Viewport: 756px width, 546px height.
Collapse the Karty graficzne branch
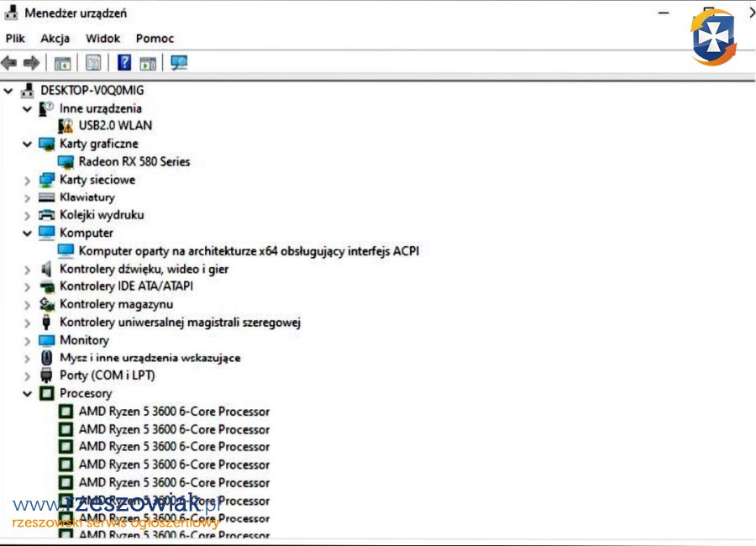(x=28, y=144)
